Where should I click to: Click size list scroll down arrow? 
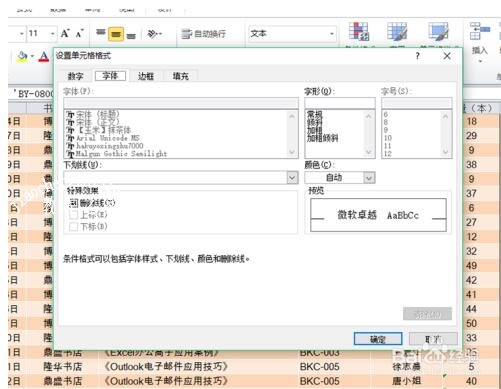(446, 152)
